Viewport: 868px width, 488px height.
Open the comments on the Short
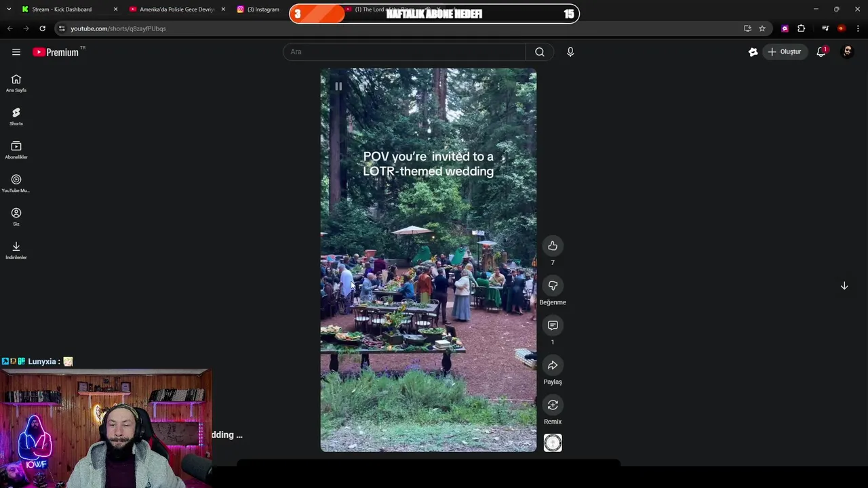point(553,326)
